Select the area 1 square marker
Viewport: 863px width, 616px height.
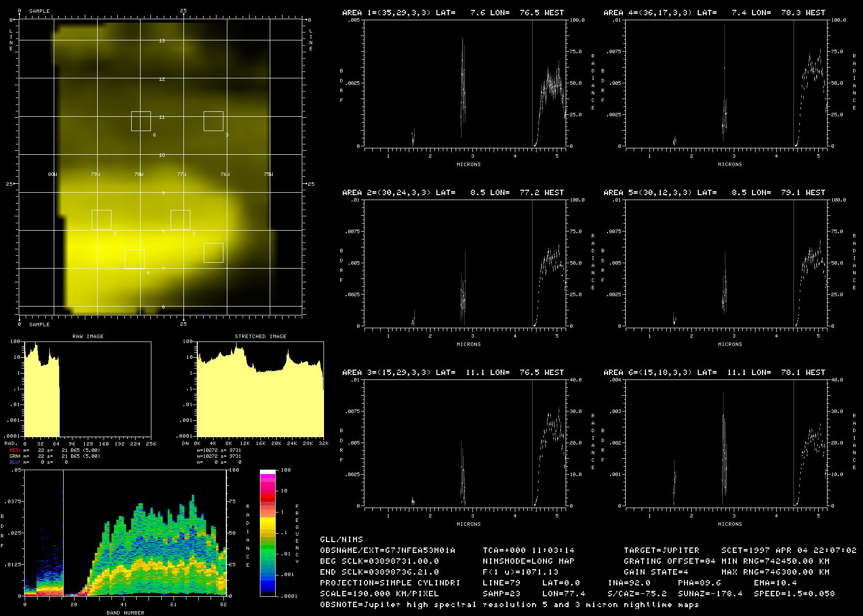(x=214, y=253)
